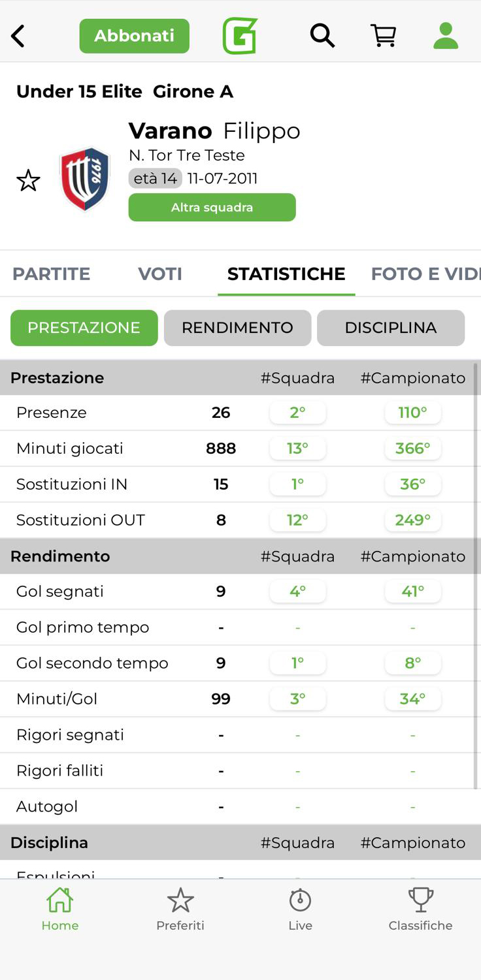Image resolution: width=481 pixels, height=980 pixels.
Task: Tap the 4° Gol segnati squad rank
Action: point(297,592)
